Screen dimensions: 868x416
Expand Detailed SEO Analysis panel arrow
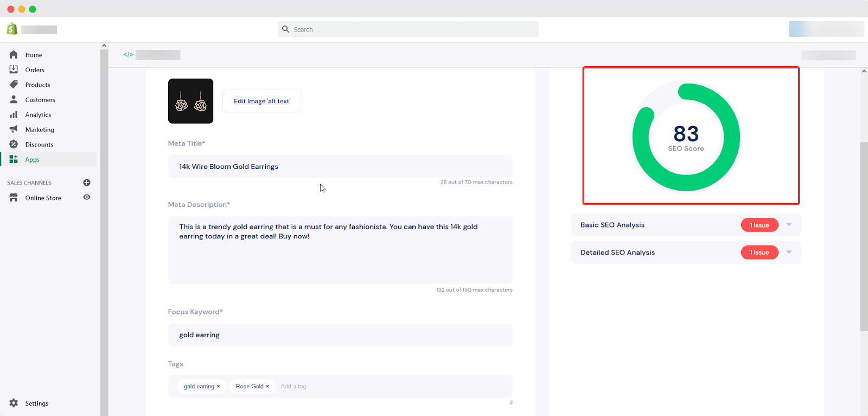[789, 253]
